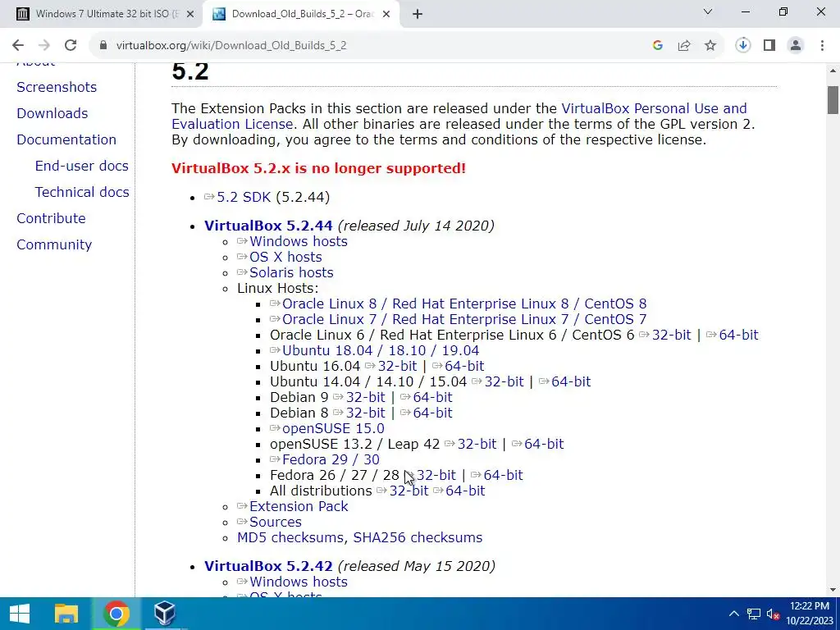This screenshot has width=840, height=630.
Task: Download Oracle Linux 7 / CentOS 7 package
Action: [464, 319]
